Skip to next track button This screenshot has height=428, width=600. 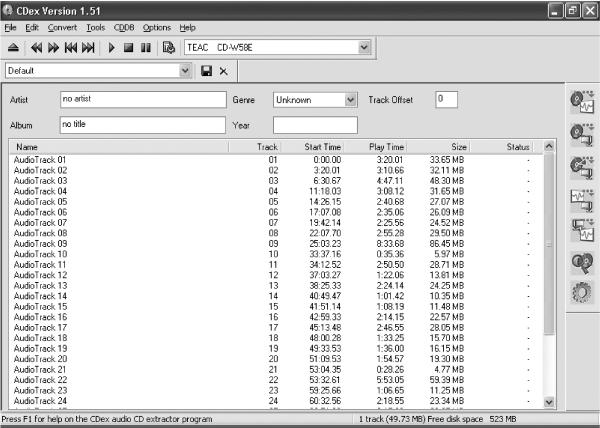[x=88, y=48]
